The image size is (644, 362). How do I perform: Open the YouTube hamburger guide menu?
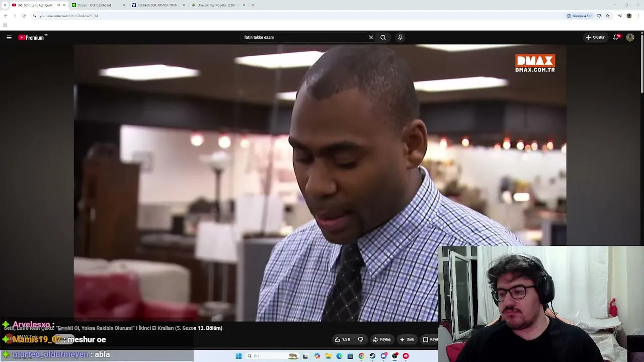pos(9,37)
